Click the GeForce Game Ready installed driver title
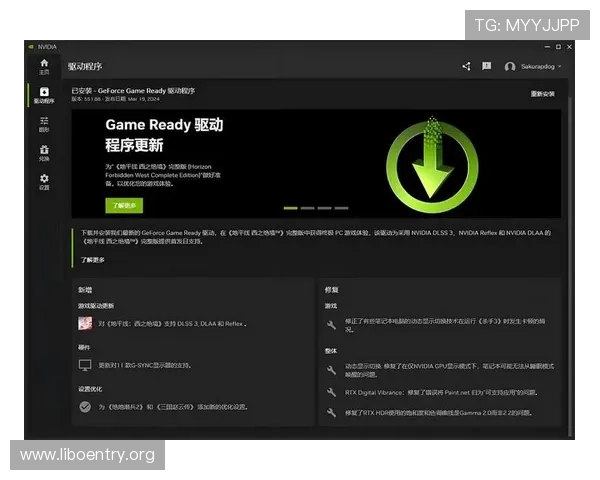 tap(133, 91)
